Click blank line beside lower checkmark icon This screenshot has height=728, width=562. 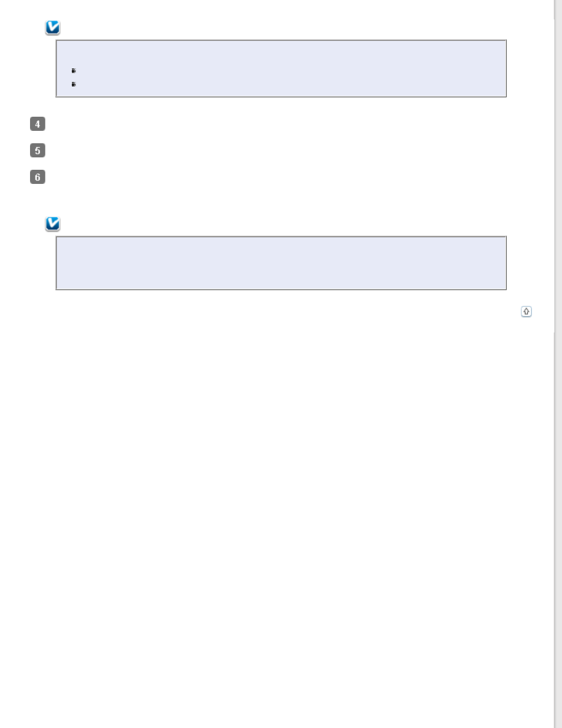click(x=283, y=224)
